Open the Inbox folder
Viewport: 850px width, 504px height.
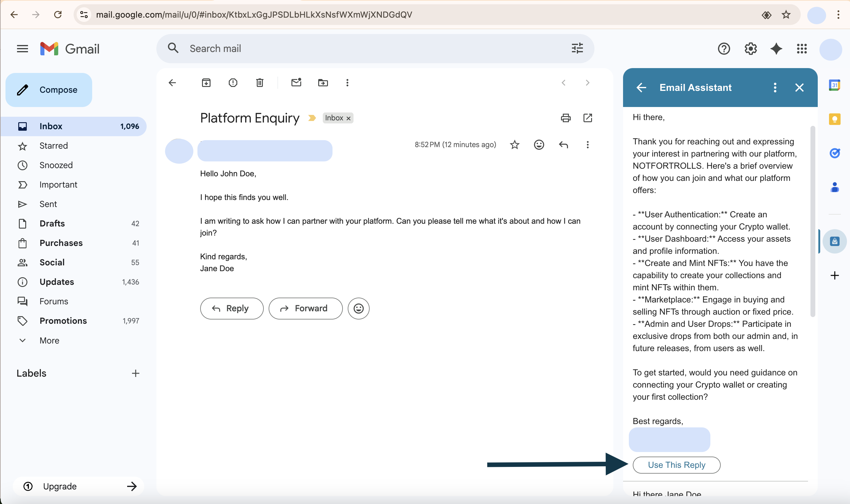(x=73, y=126)
